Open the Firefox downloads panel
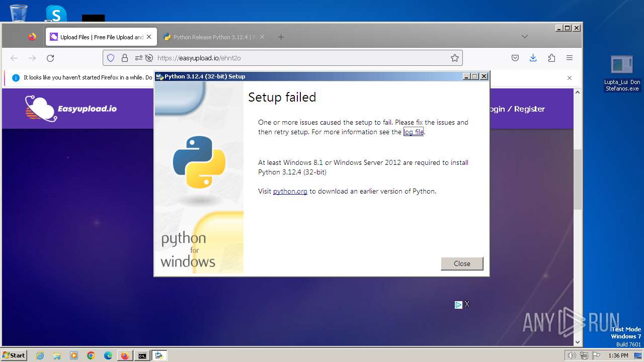 (533, 58)
